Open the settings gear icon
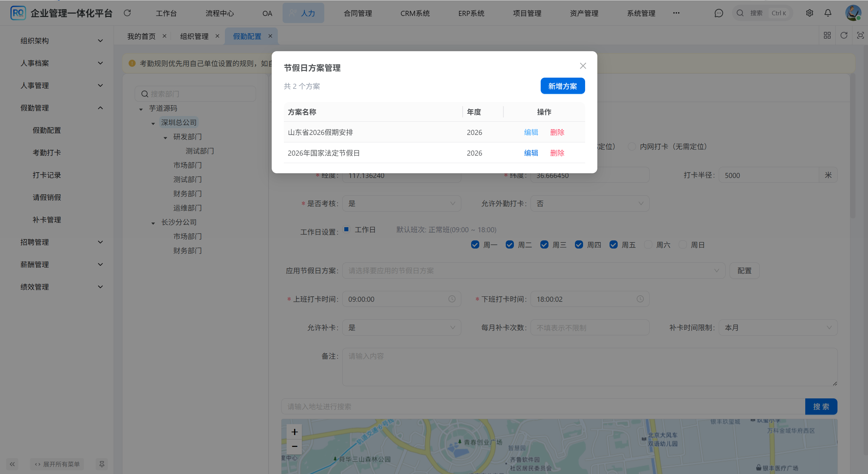Viewport: 868px width, 474px height. point(809,13)
